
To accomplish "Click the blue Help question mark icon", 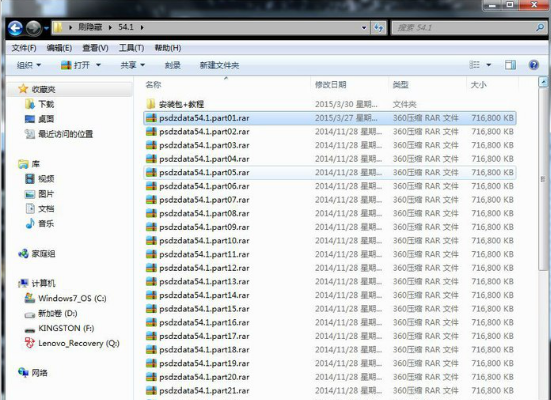I will (533, 65).
